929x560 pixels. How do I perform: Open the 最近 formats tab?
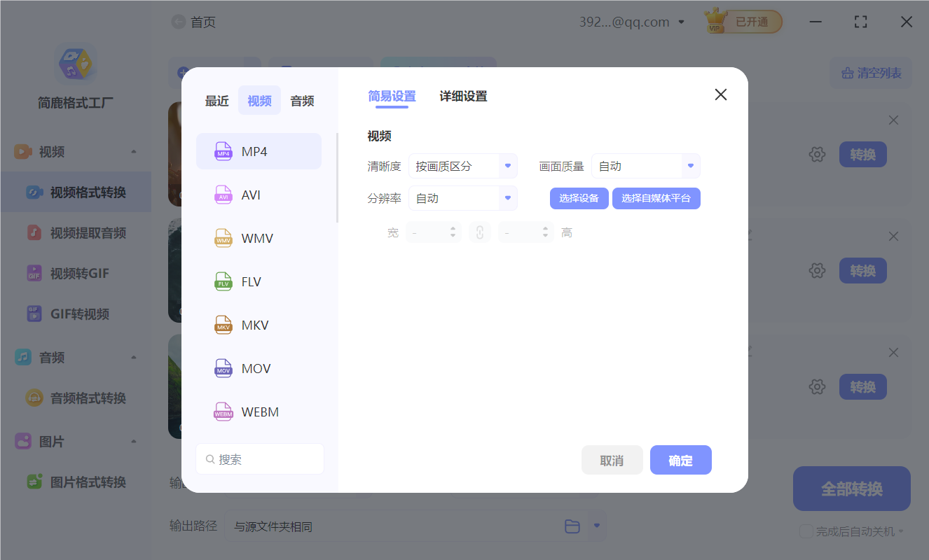click(217, 101)
